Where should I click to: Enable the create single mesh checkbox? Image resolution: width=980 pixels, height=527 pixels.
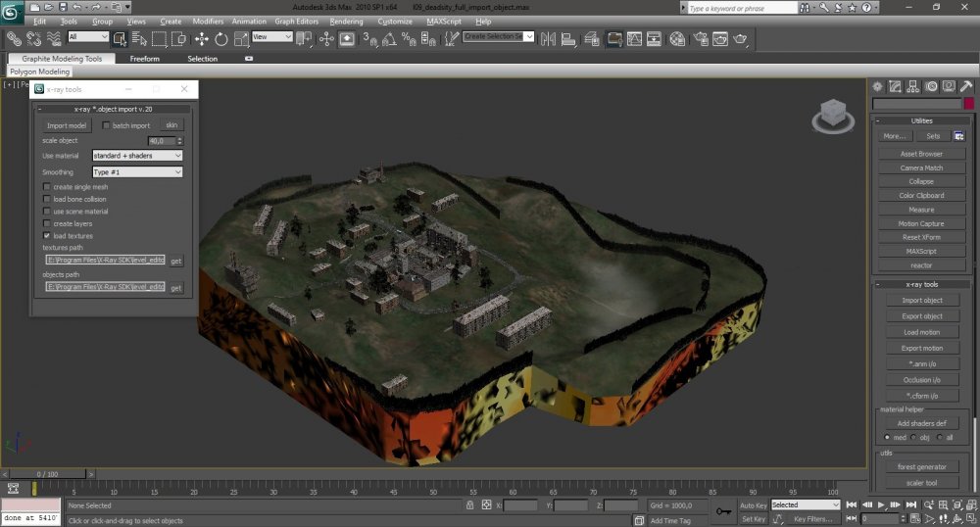tap(47, 186)
